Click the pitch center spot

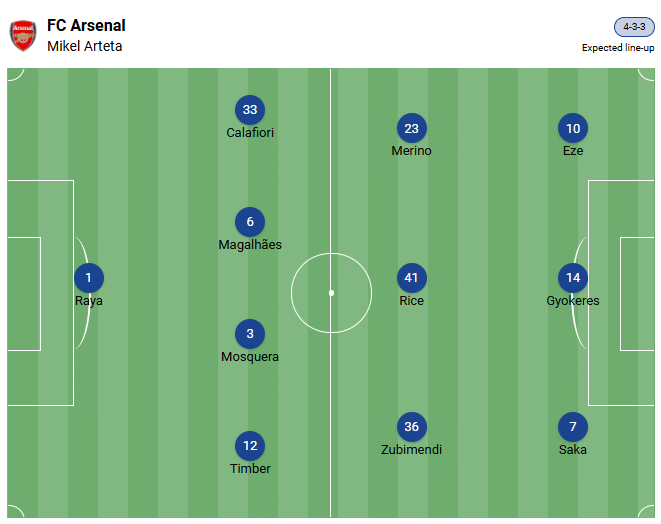331,293
